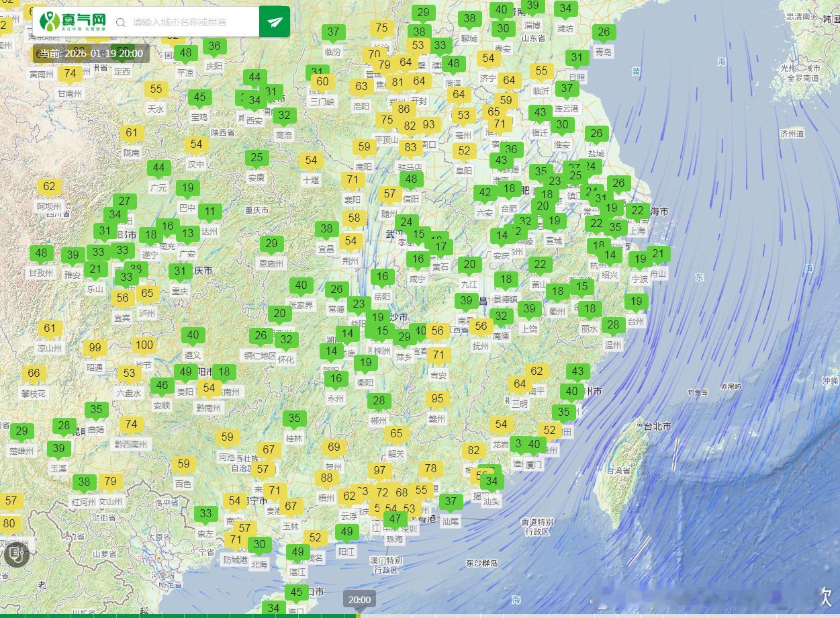Click the 遵义 marker showing 40

coord(193,336)
